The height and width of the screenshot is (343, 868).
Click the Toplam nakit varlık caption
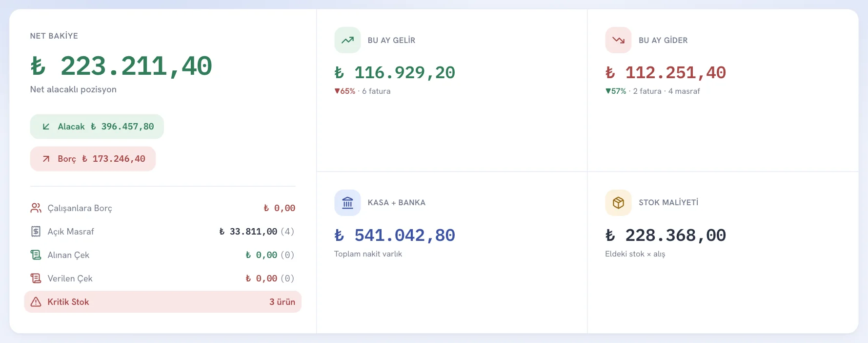click(x=368, y=254)
